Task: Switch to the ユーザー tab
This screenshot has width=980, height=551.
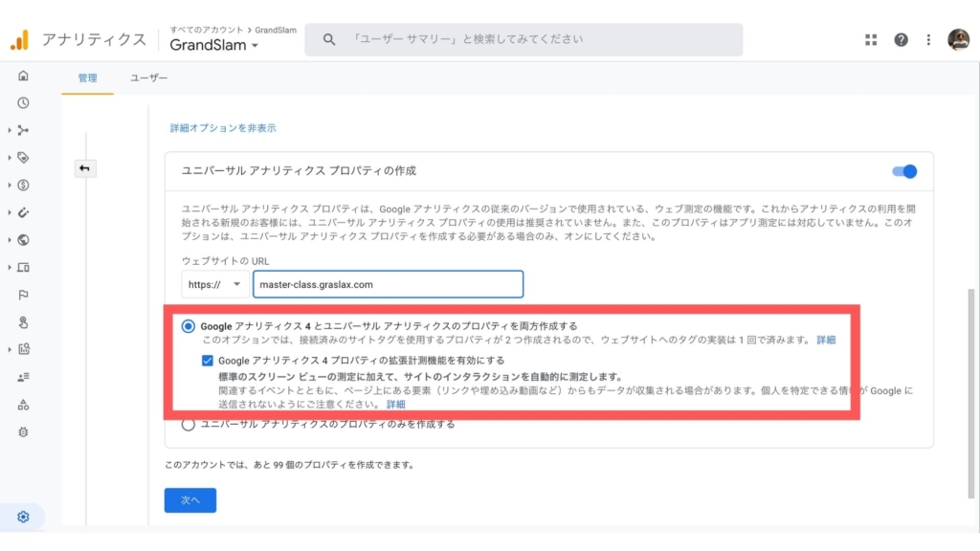Action: point(148,78)
